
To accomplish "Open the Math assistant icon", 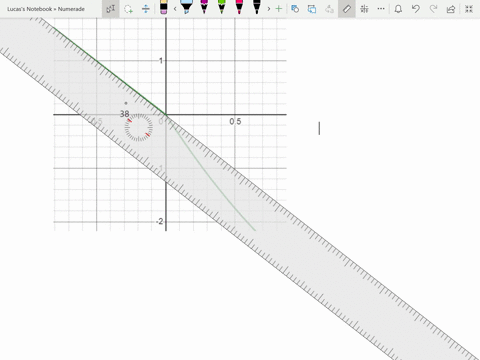I will 364,9.
